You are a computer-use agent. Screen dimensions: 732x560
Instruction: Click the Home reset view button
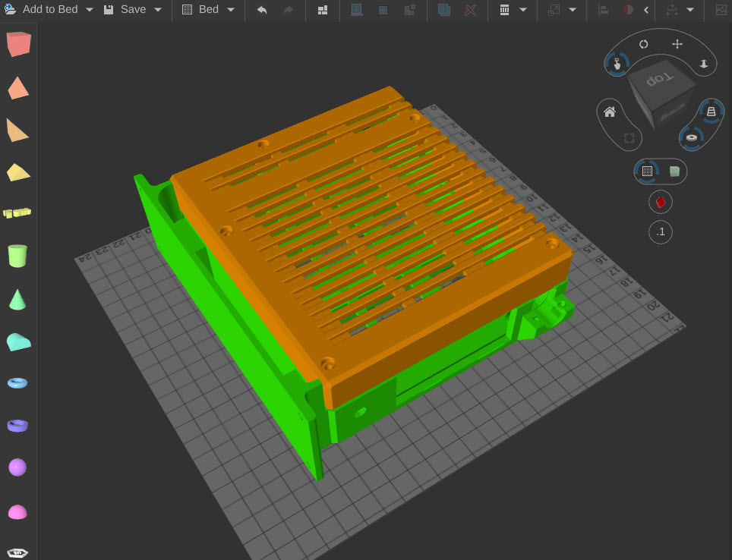coord(610,112)
